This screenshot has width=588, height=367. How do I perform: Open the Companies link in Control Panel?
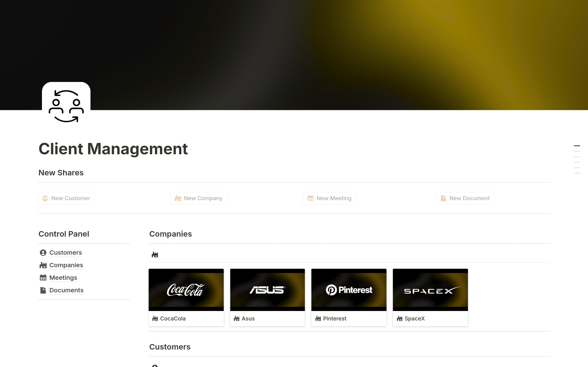coord(66,265)
